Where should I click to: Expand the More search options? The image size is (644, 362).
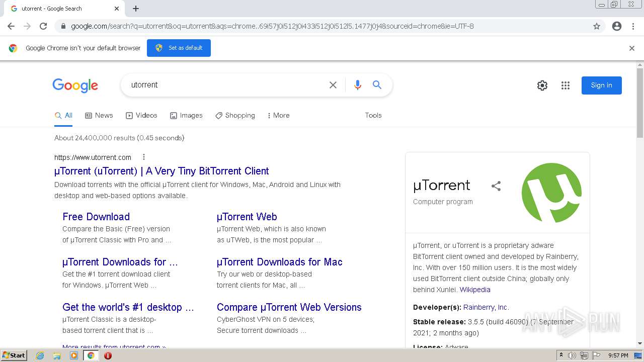tap(278, 116)
